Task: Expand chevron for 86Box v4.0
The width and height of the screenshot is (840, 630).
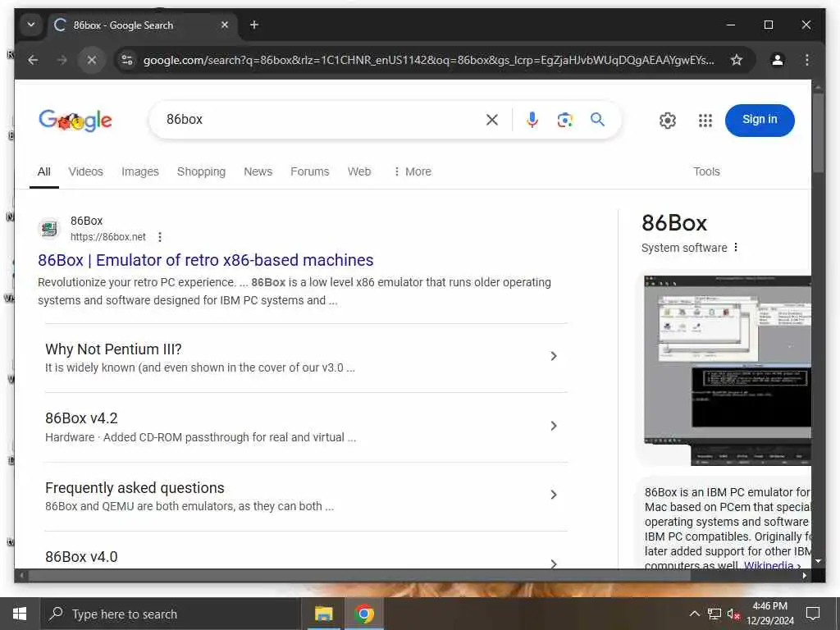Action: pos(554,563)
